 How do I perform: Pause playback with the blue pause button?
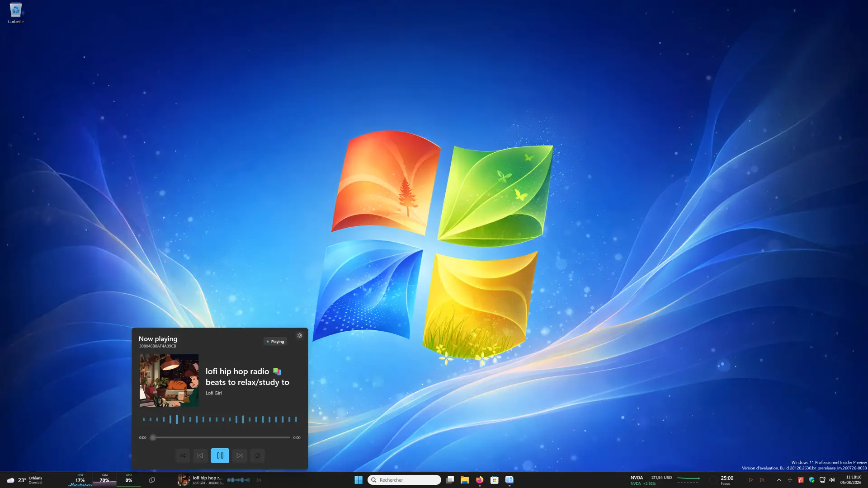[x=220, y=455]
